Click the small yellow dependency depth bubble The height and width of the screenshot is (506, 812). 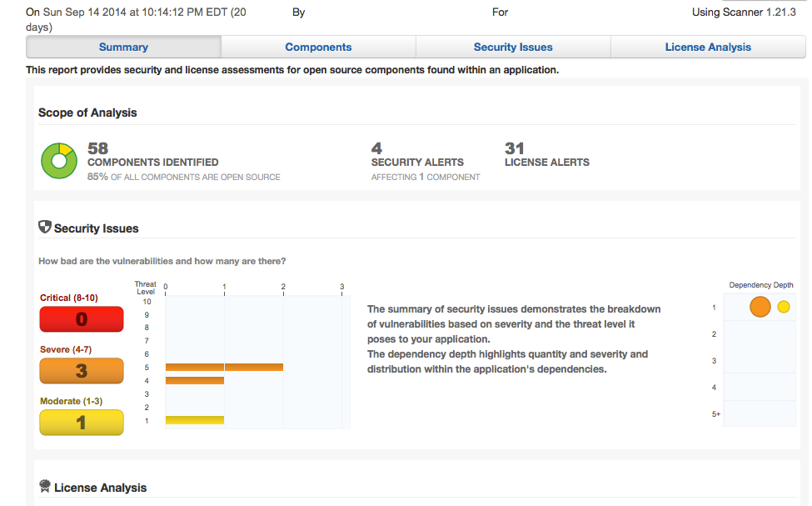click(x=784, y=307)
